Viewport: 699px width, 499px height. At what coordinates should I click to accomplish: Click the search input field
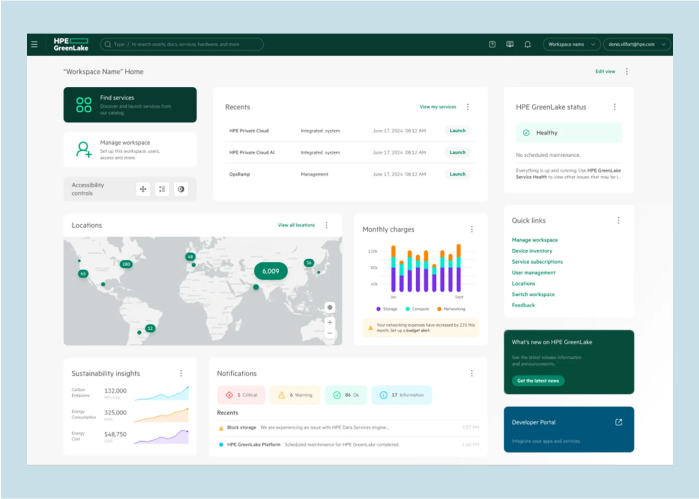pos(182,44)
